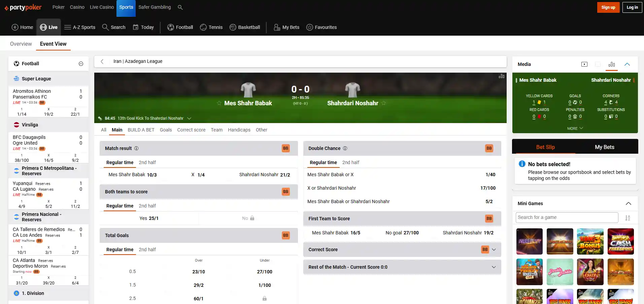The height and width of the screenshot is (304, 644).
Task: Open stats icon on the scoreboard
Action: click(x=502, y=76)
